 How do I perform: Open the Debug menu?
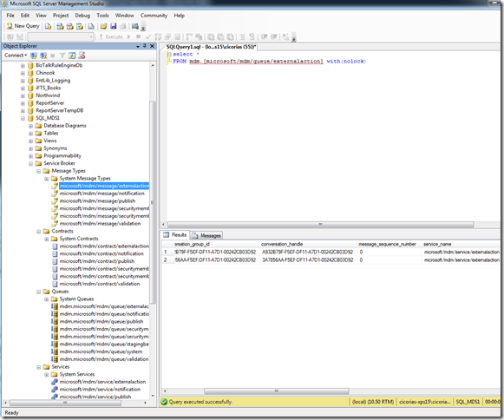point(82,16)
